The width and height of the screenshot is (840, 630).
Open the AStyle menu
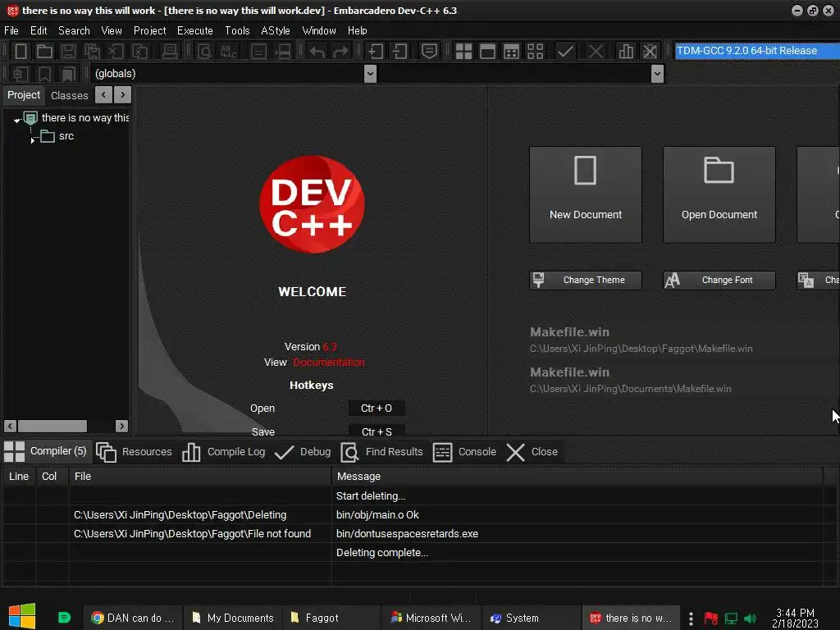click(x=276, y=30)
